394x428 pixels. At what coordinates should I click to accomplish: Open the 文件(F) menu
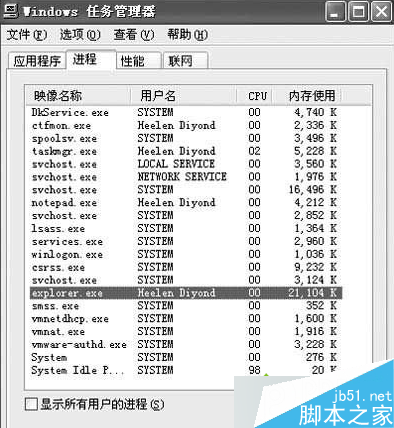click(x=27, y=34)
